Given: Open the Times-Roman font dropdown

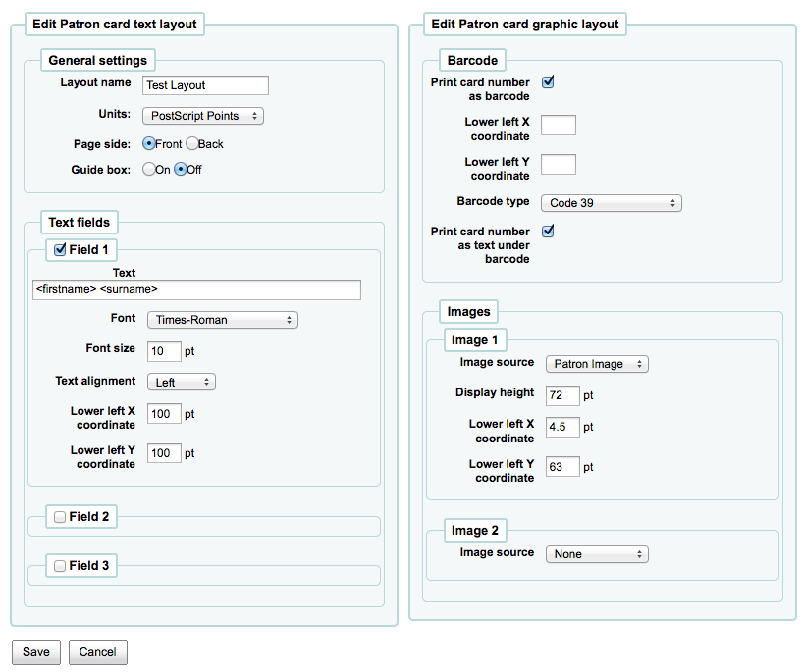Looking at the screenshot, I should (222, 320).
